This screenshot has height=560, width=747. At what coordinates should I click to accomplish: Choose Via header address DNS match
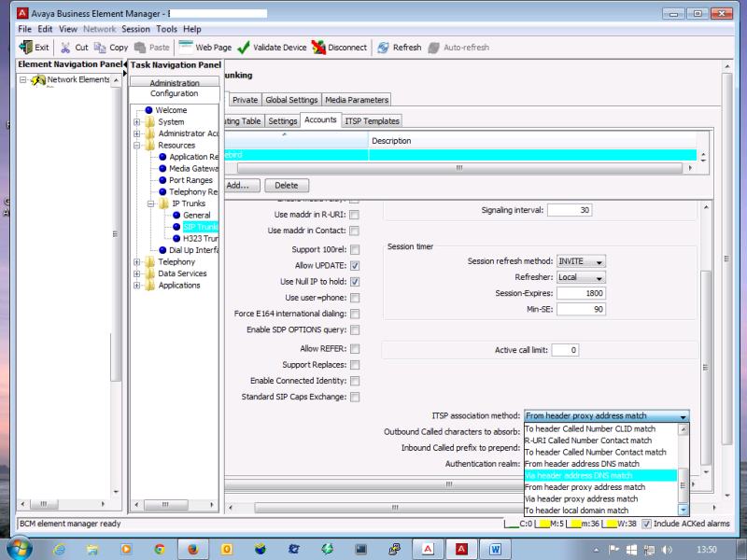(600, 475)
